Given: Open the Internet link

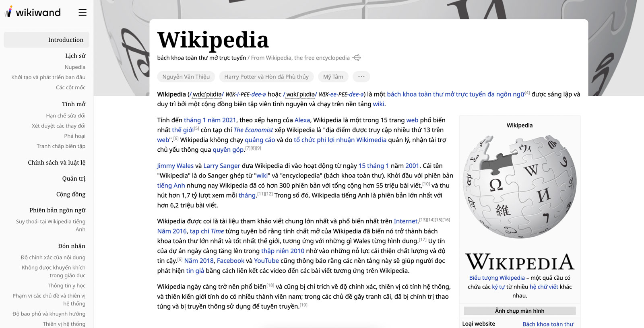Looking at the screenshot, I should (x=405, y=221).
